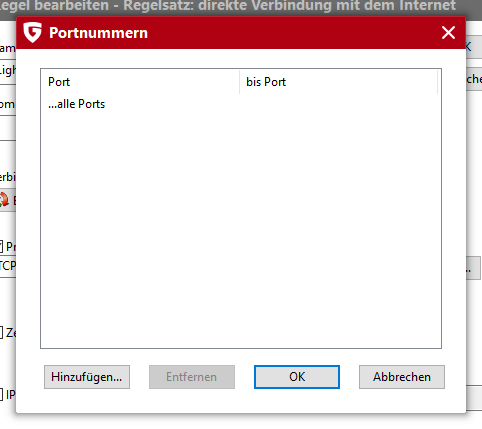Click the column divider between Port headers
The image size is (482, 429).
(x=239, y=82)
